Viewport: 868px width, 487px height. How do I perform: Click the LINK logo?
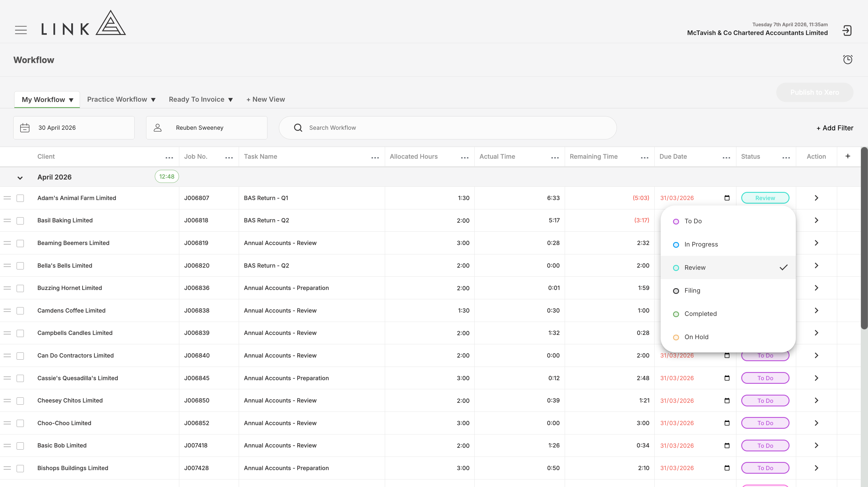[84, 23]
